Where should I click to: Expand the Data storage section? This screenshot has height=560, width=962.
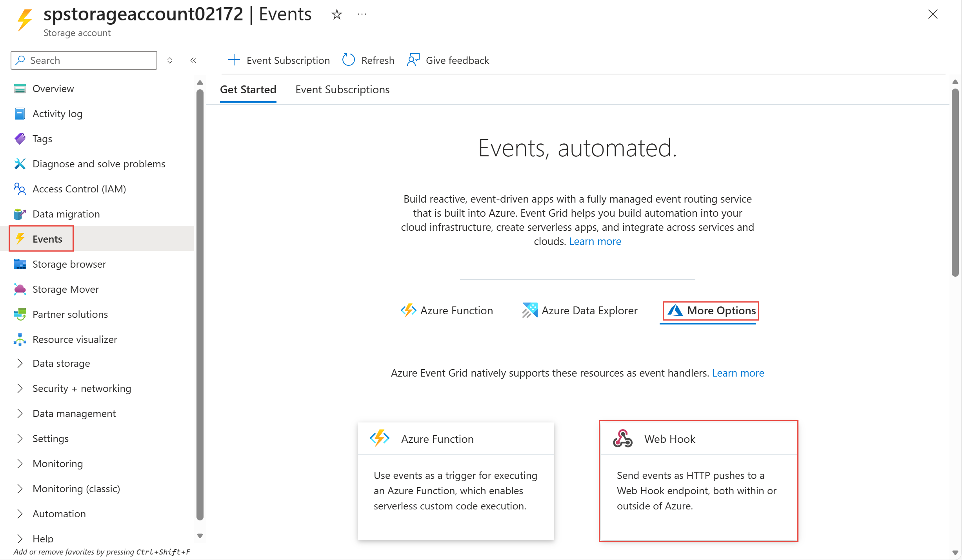pyautogui.click(x=20, y=363)
